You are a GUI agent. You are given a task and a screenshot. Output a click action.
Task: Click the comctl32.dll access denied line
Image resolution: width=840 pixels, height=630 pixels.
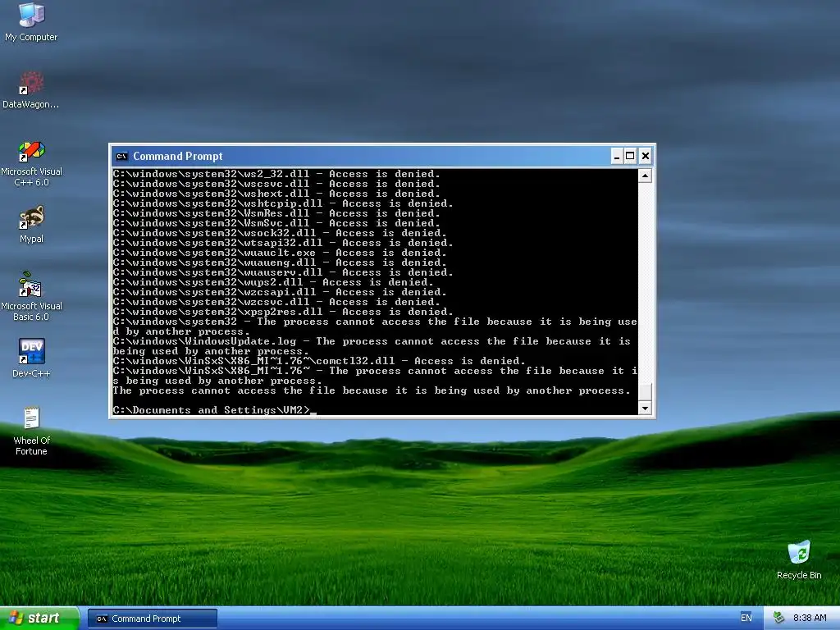pyautogui.click(x=319, y=361)
